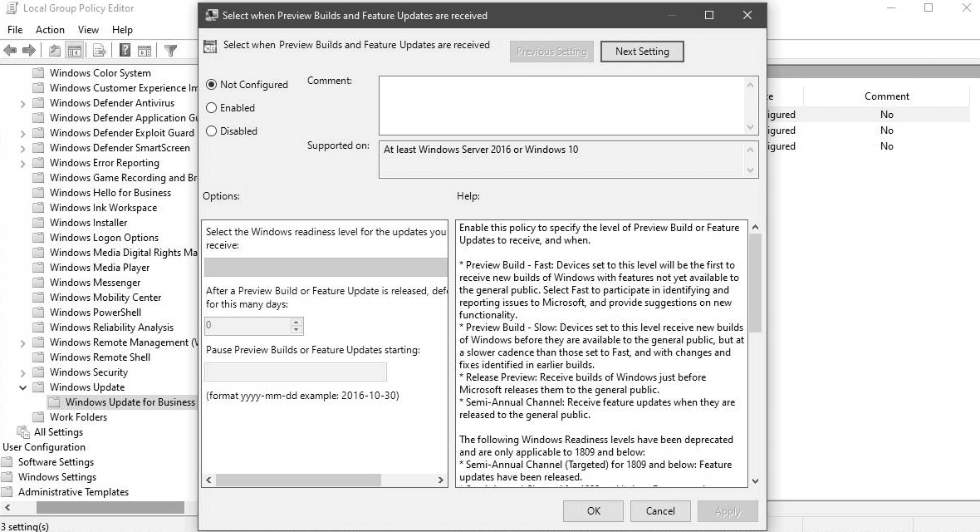Click the Help pane scroll down arrow
Screen dimensions: 980x532
[755, 480]
